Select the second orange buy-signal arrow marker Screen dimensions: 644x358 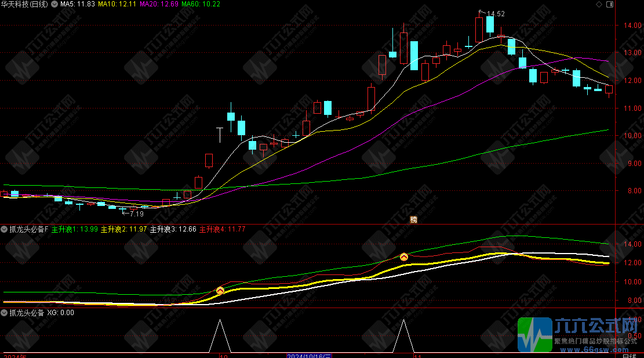[x=404, y=257]
